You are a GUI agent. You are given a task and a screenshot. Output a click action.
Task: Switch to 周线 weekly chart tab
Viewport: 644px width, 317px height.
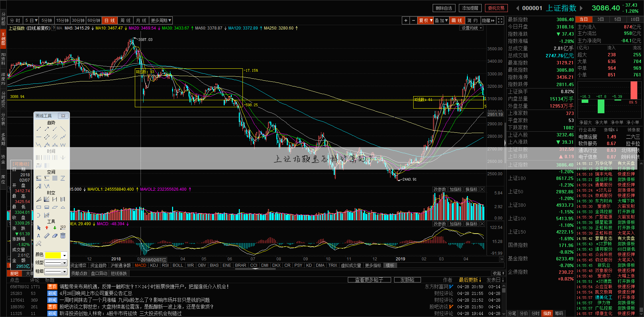(125, 20)
